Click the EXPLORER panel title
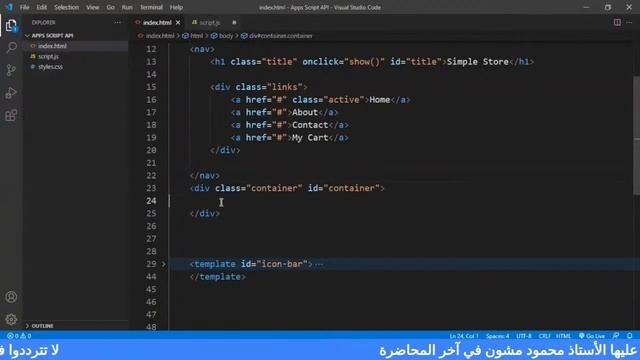Image resolution: width=640 pixels, height=360 pixels. click(x=44, y=22)
